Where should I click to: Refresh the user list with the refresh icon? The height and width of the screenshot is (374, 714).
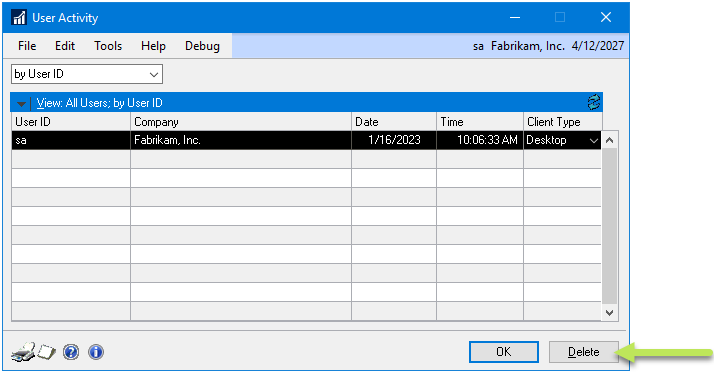[x=593, y=102]
